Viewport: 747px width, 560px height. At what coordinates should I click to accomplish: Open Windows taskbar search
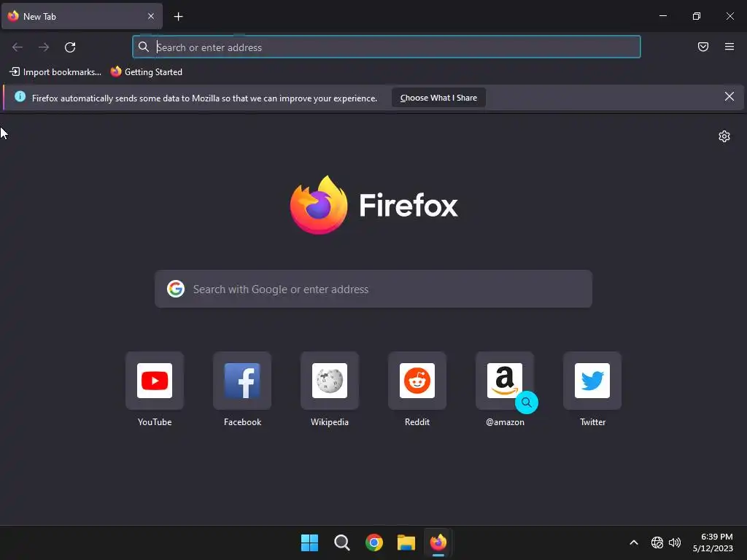pos(342,542)
